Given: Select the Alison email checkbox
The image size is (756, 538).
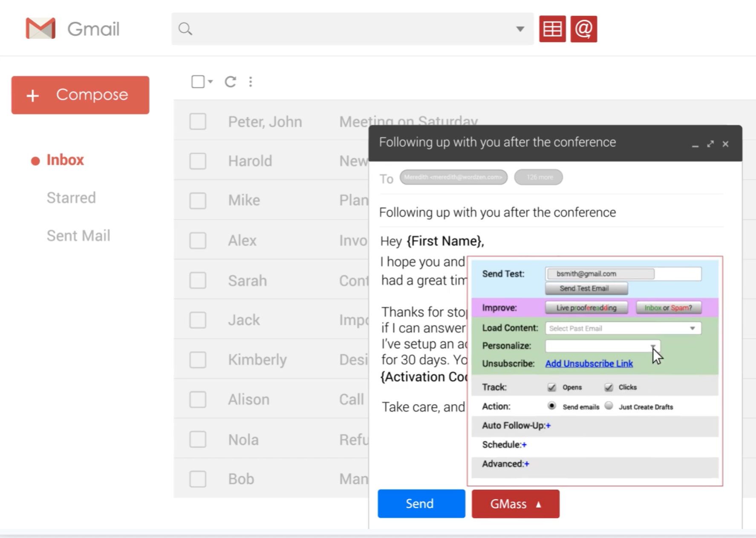Looking at the screenshot, I should click(198, 399).
